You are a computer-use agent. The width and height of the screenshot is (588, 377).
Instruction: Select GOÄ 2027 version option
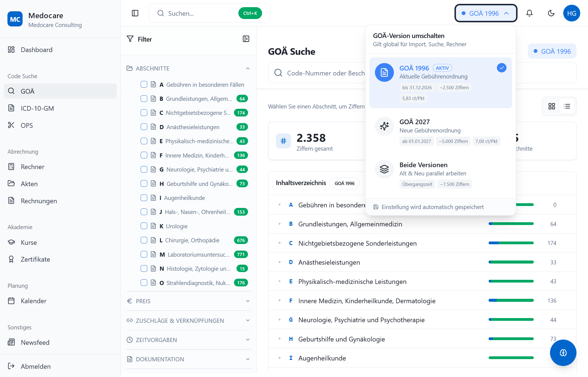(x=440, y=132)
